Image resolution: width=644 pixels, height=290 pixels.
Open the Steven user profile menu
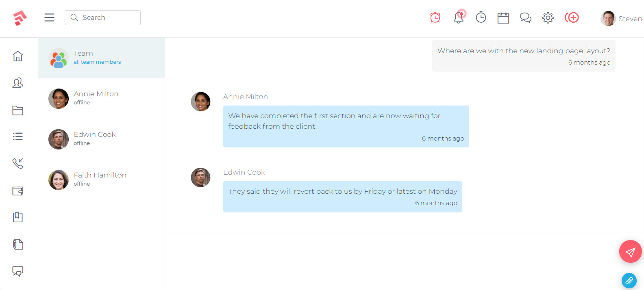pyautogui.click(x=621, y=19)
